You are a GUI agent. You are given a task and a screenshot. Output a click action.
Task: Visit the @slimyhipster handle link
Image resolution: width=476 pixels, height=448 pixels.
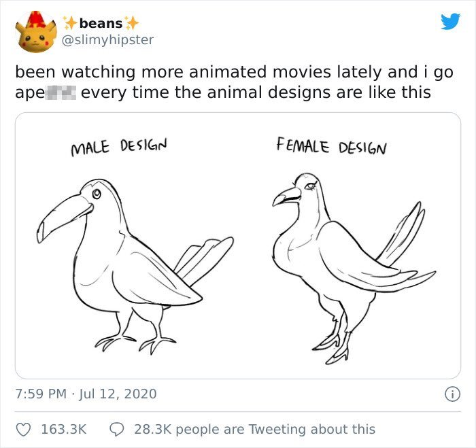[107, 40]
